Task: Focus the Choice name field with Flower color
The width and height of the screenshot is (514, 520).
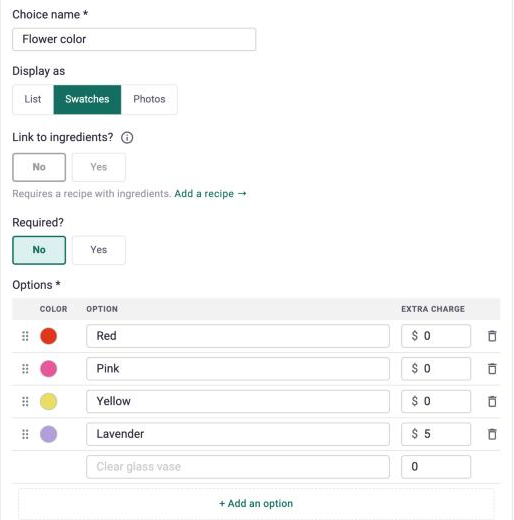Action: click(134, 39)
